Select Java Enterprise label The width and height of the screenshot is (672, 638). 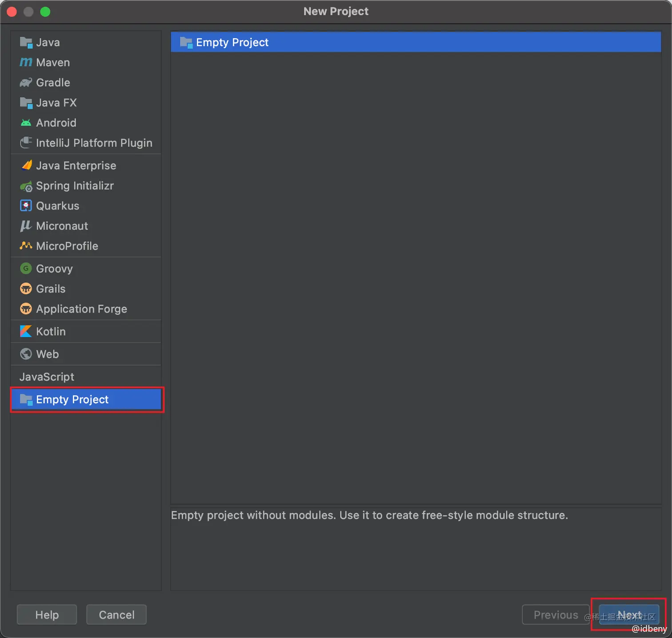[76, 165]
